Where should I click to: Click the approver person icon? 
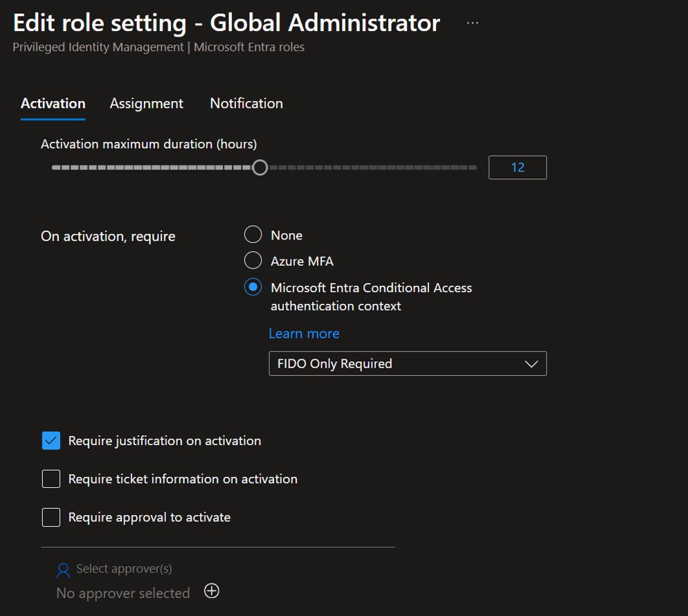tap(63, 570)
